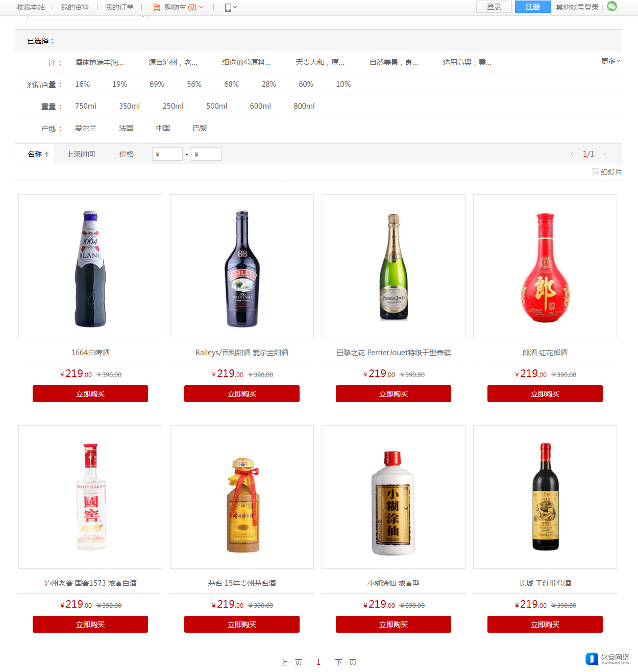The image size is (638, 672).
Task: Open red Langjiu bottle thumbnail
Action: (x=545, y=266)
